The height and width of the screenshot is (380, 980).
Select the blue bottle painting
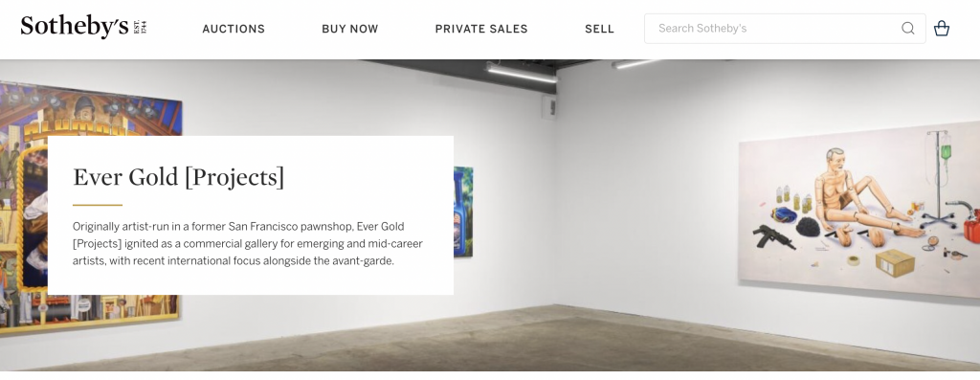(x=463, y=212)
